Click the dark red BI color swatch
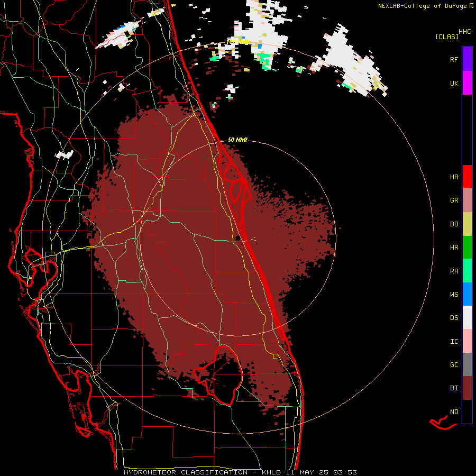The width and height of the screenshot is (476, 476). pyautogui.click(x=467, y=388)
